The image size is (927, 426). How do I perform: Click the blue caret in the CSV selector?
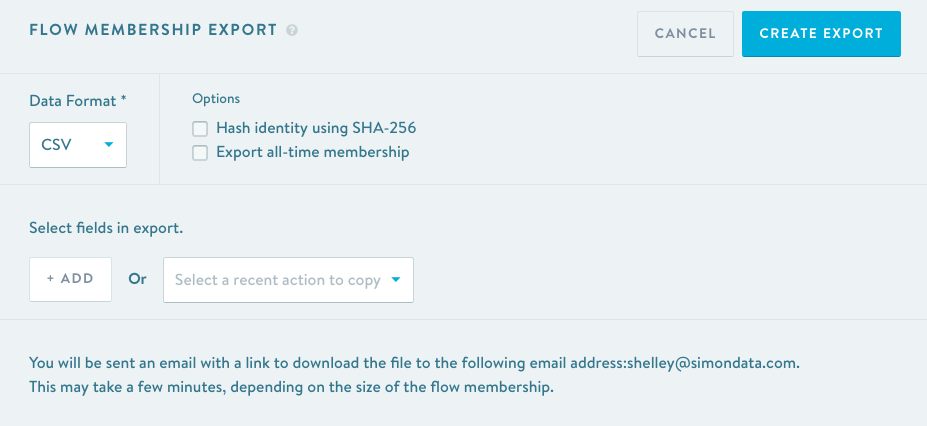(x=109, y=145)
